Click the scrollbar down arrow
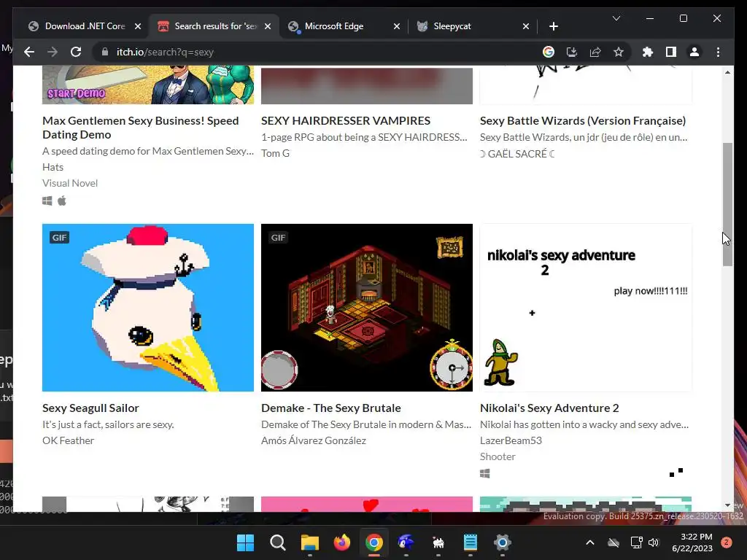This screenshot has width=747, height=560. [x=727, y=505]
